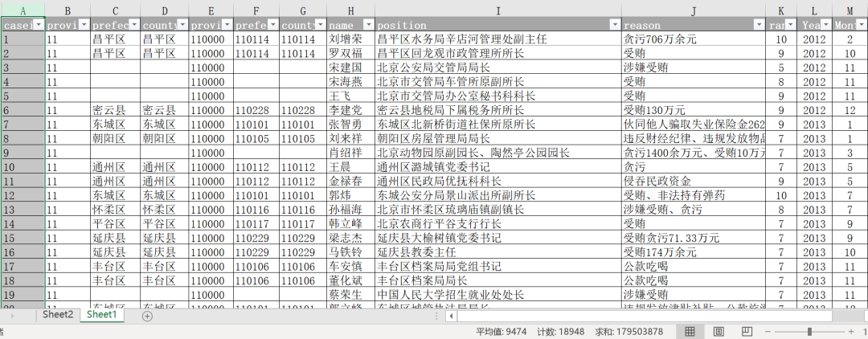Click the horizontal scrollbar left arrow
868x339 pixels.
[x=452, y=316]
